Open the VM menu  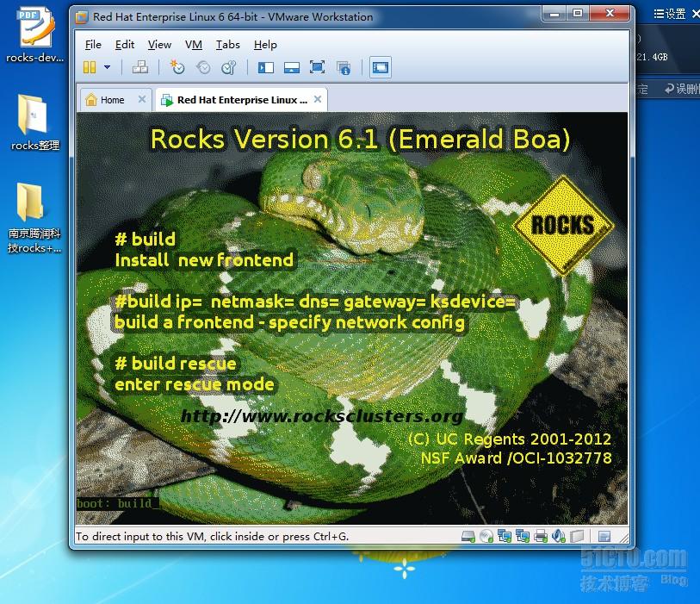[x=194, y=45]
